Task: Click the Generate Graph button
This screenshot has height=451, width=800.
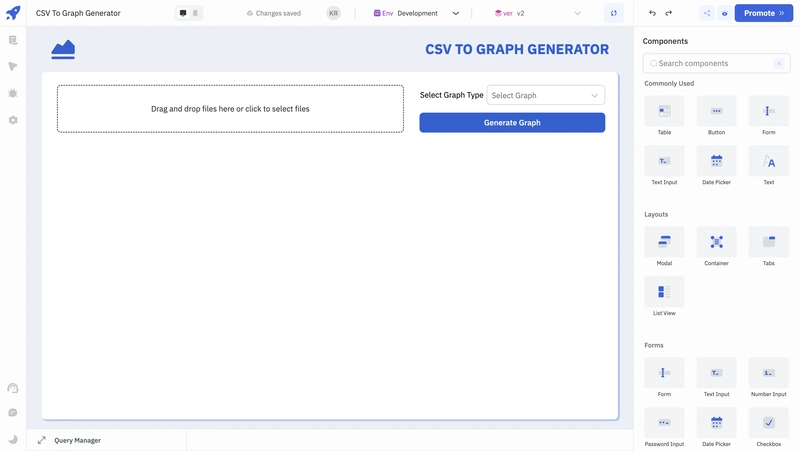Action: tap(512, 122)
